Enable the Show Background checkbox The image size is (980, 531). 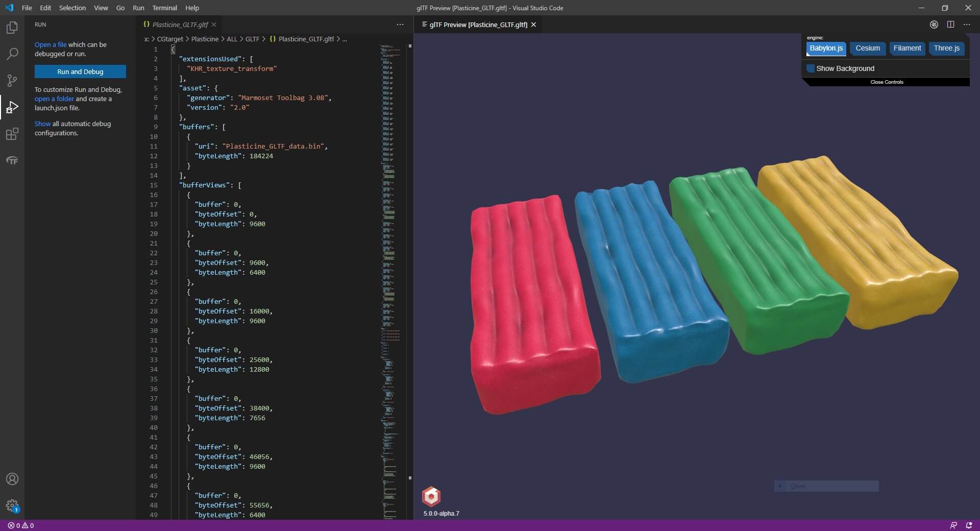[810, 68]
